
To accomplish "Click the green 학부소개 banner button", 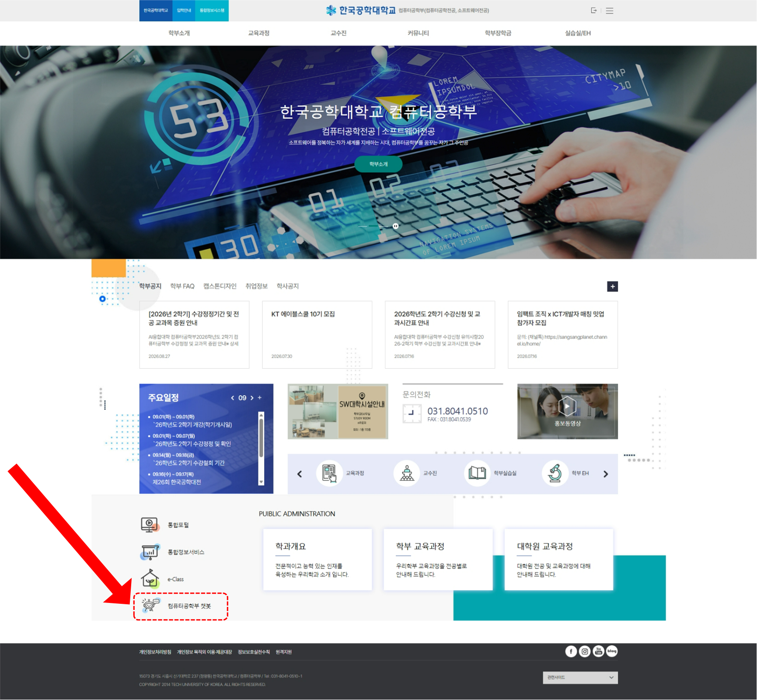I will (x=378, y=164).
